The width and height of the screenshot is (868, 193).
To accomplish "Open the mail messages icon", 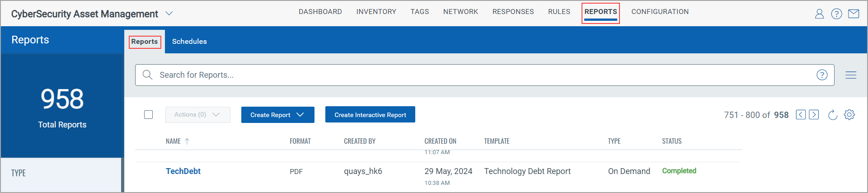I will coord(854,14).
